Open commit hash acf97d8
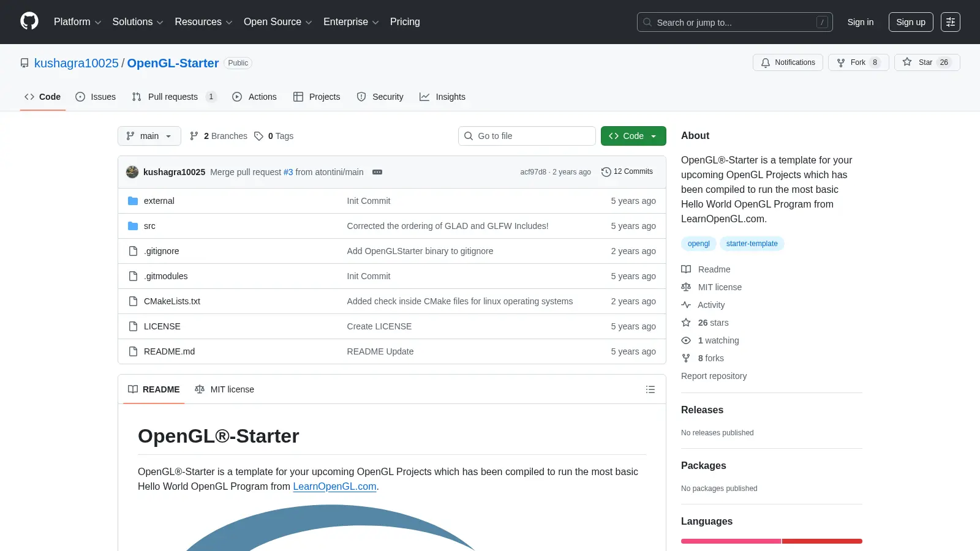The height and width of the screenshot is (551, 980). pos(533,172)
